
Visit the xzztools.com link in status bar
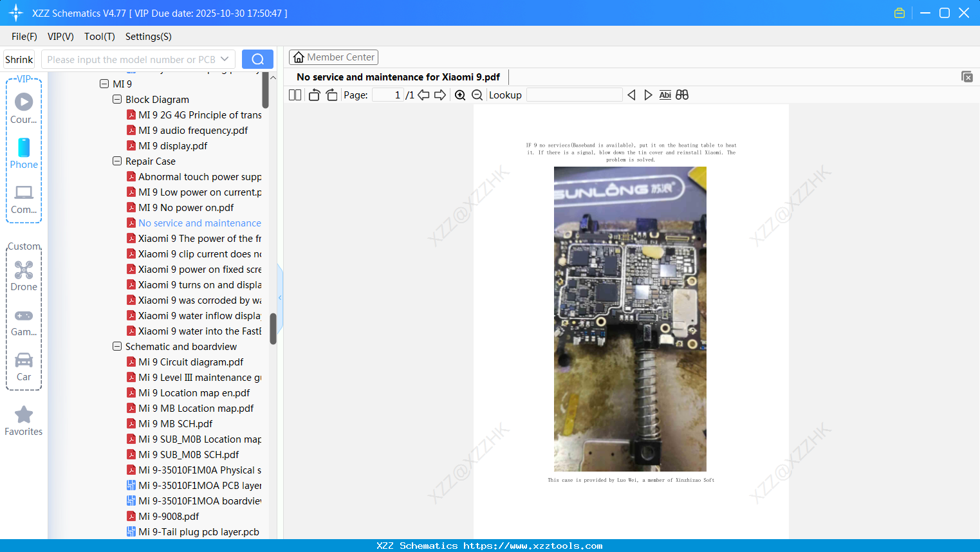click(x=533, y=546)
